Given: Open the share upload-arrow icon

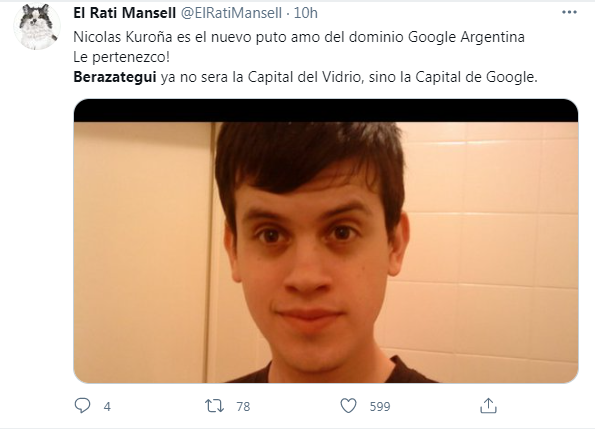Looking at the screenshot, I should tap(488, 406).
